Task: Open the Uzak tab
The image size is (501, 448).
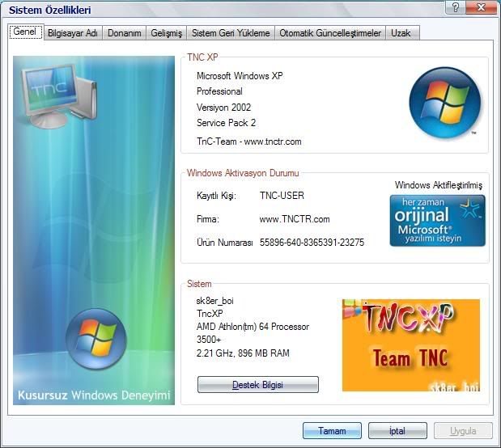Action: coord(402,33)
